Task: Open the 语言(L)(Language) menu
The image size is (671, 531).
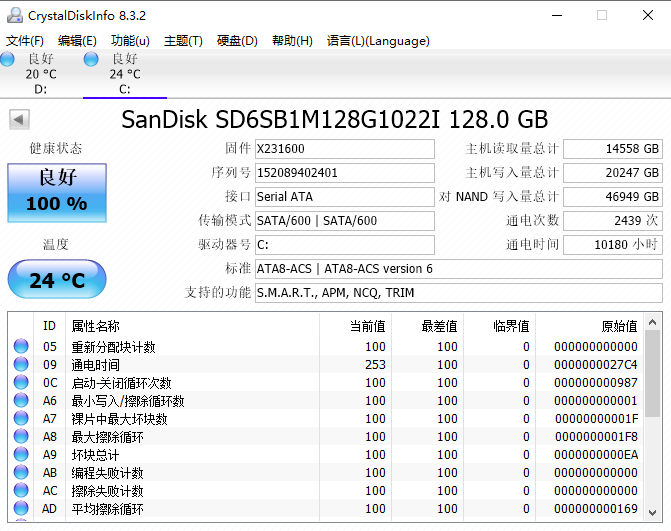Action: (x=378, y=41)
